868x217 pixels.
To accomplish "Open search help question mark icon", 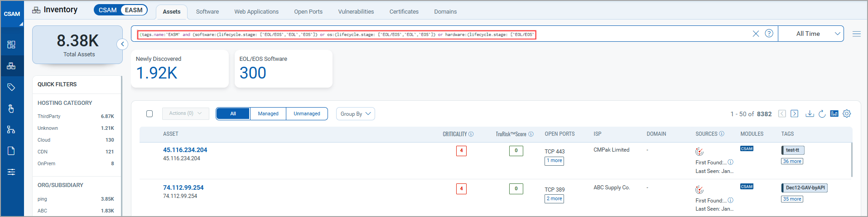I will pos(769,33).
